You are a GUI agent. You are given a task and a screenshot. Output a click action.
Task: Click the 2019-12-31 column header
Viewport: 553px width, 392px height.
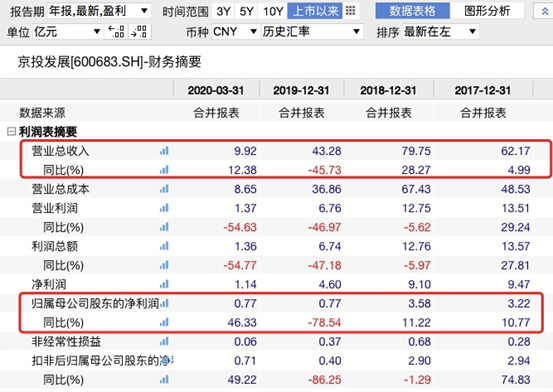tap(301, 90)
